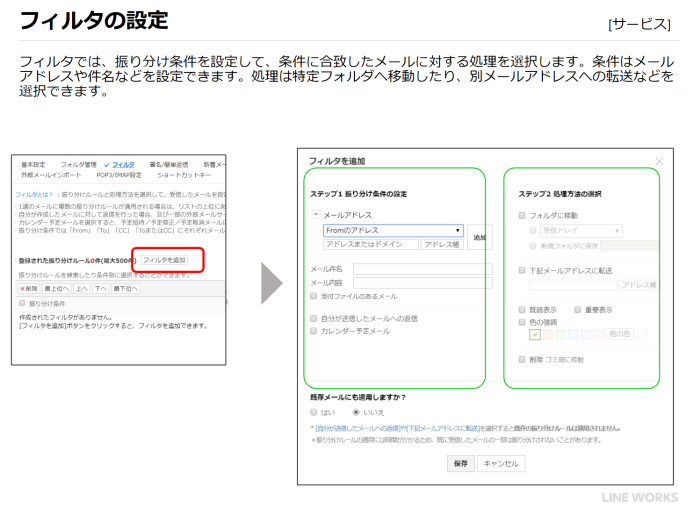The width and height of the screenshot is (700, 508).
Task: Open アドレス帳 for forwarding address
Action: coord(638,285)
